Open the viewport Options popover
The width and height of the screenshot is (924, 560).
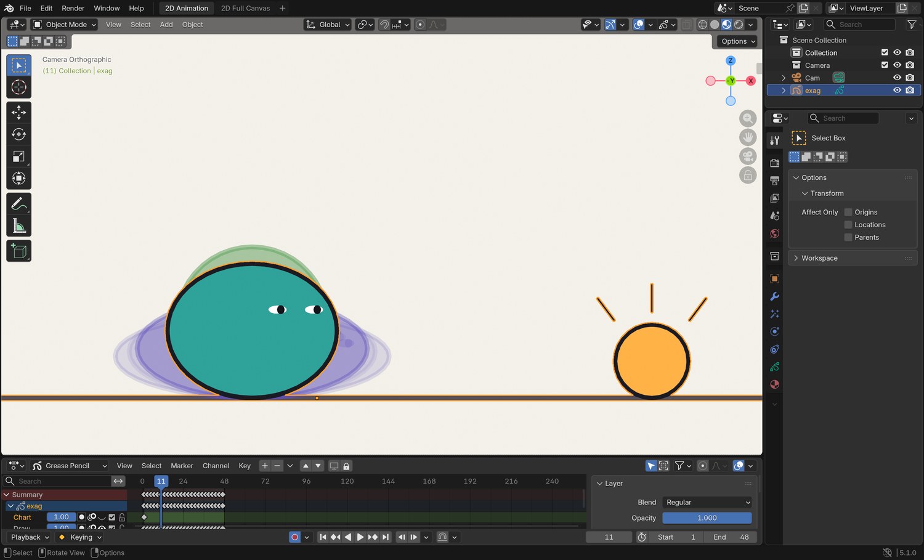(738, 41)
